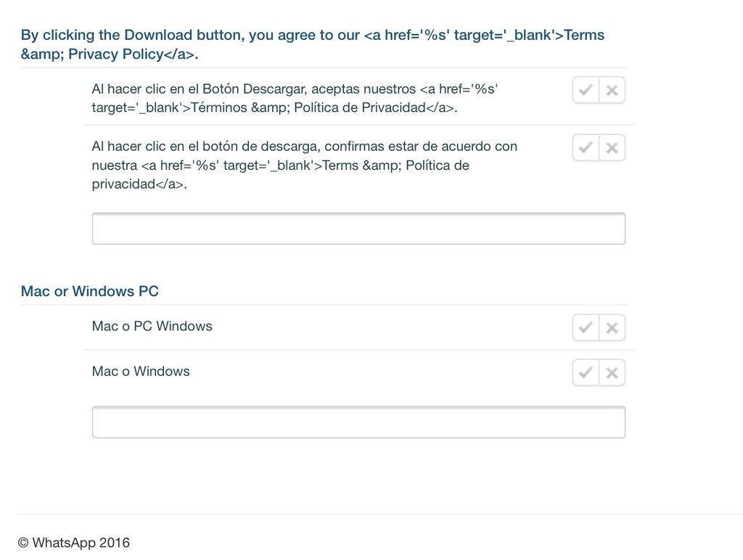This screenshot has width=743, height=560.
Task: Open the 'Mac or Windows PC' source string
Action: [x=90, y=292]
